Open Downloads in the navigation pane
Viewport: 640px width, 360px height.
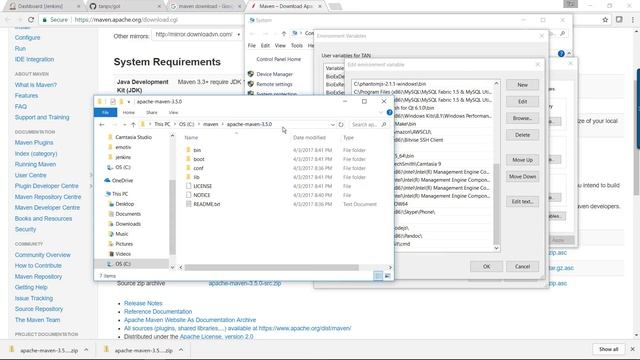tap(128, 224)
